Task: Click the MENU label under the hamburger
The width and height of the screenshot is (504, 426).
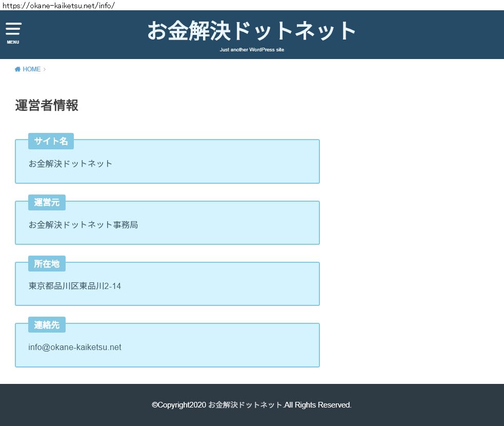Action: point(13,42)
